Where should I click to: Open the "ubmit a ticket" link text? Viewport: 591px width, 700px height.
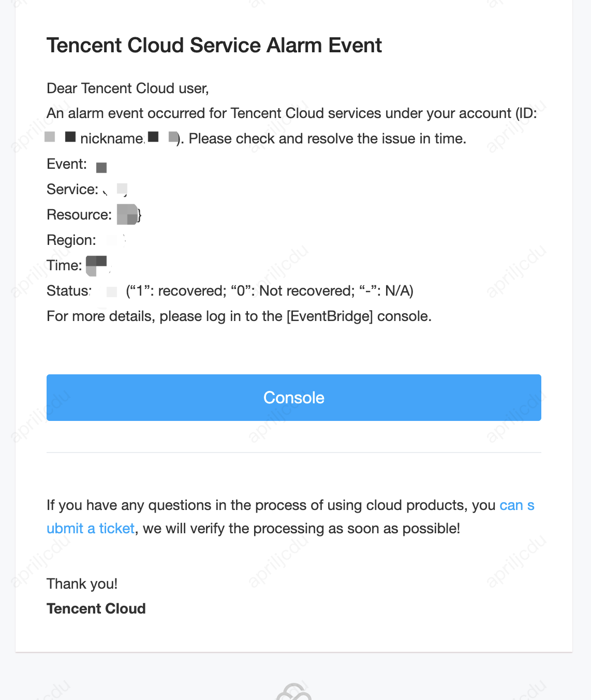[91, 528]
